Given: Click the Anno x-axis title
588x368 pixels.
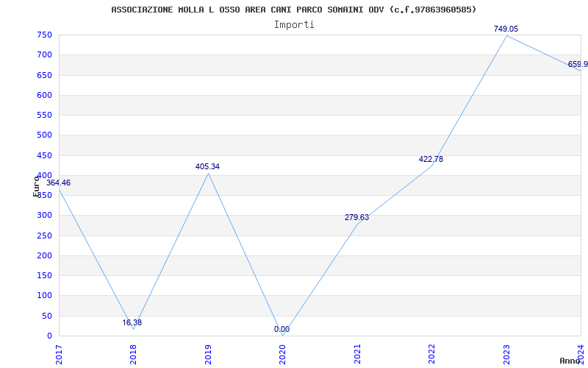Looking at the screenshot, I should (570, 361).
